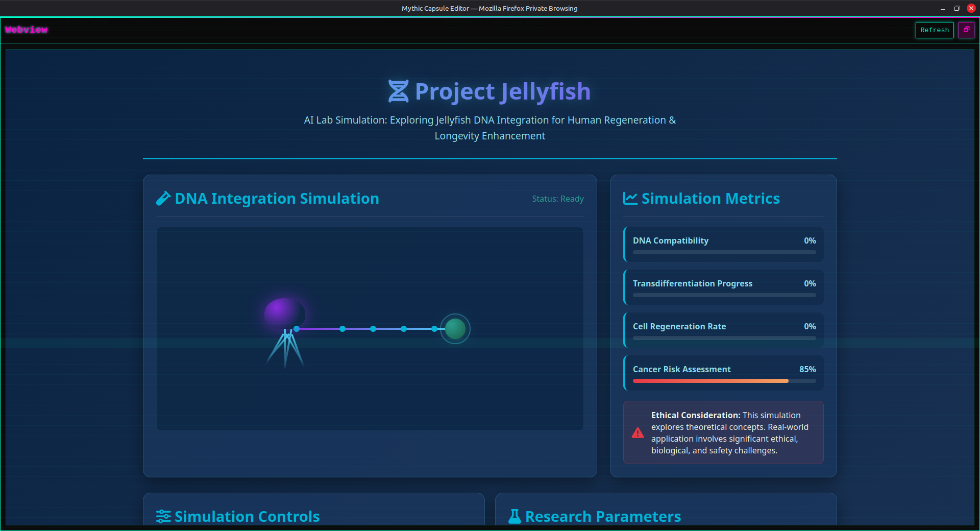Click the DNA helix icon beside Project Jellyfish title
This screenshot has height=531, width=980.
(398, 91)
